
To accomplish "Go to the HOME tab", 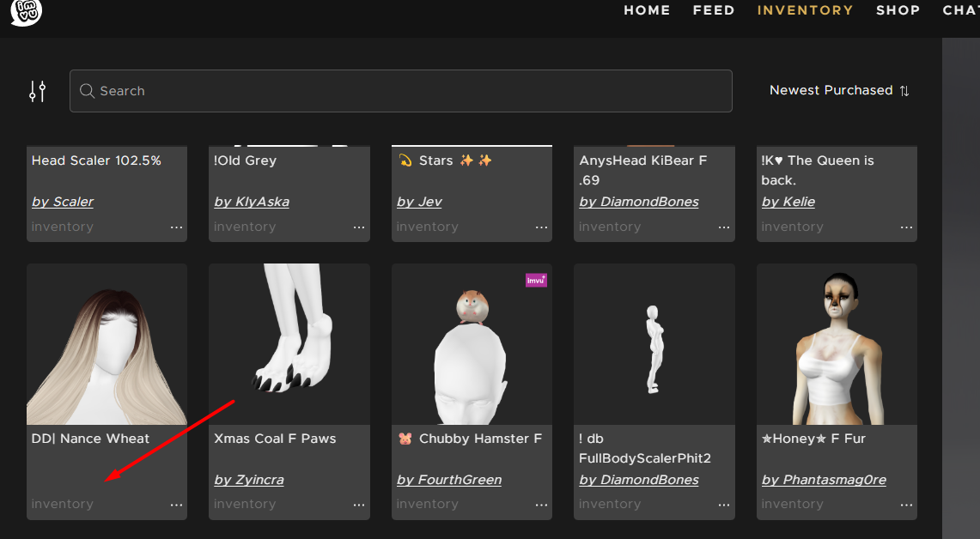I will click(647, 10).
